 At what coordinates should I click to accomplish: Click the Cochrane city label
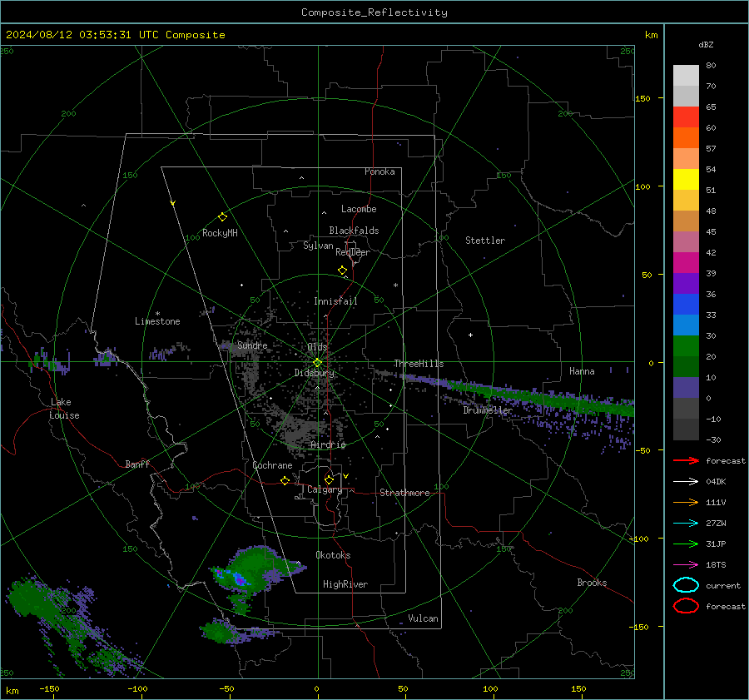tap(272, 465)
